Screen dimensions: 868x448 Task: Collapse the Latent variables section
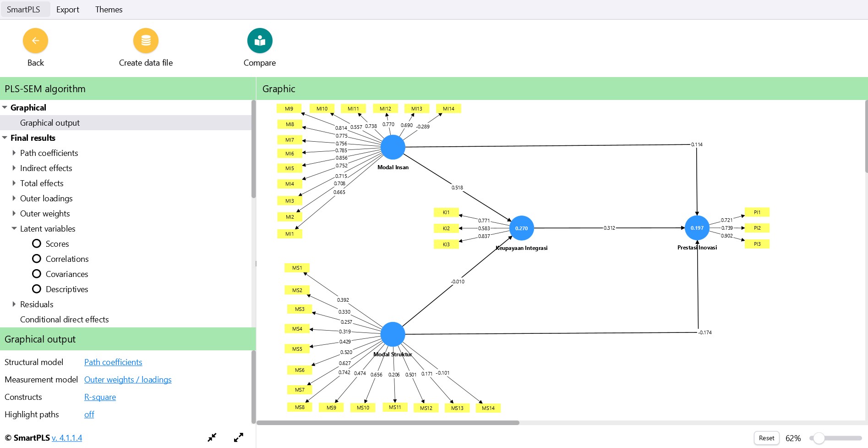14,228
